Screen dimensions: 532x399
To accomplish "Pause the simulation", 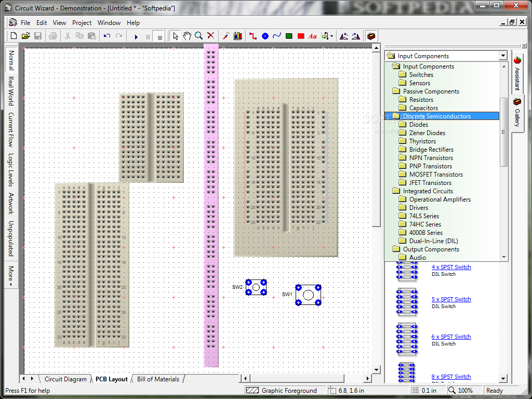I will [x=148, y=36].
